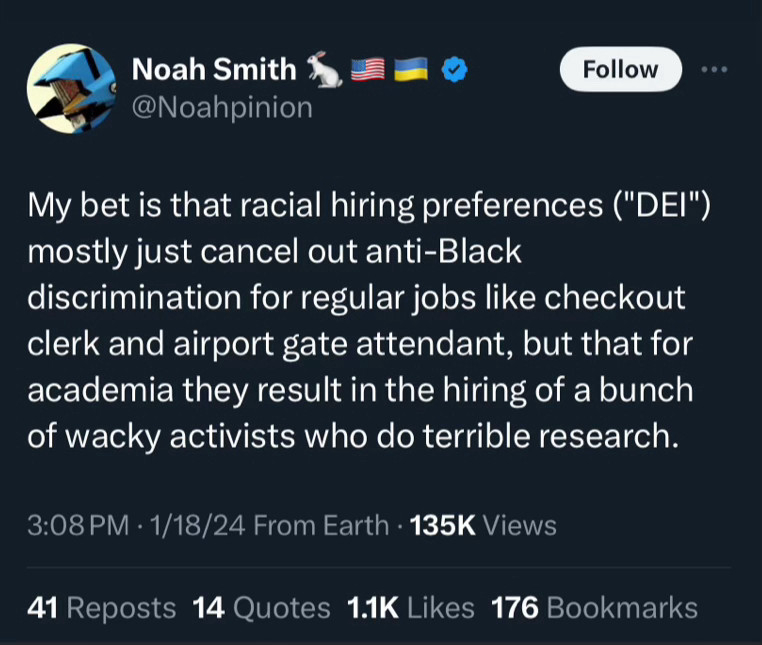View the 135K Views analytics
Screen dimensions: 762x645
(x=483, y=525)
